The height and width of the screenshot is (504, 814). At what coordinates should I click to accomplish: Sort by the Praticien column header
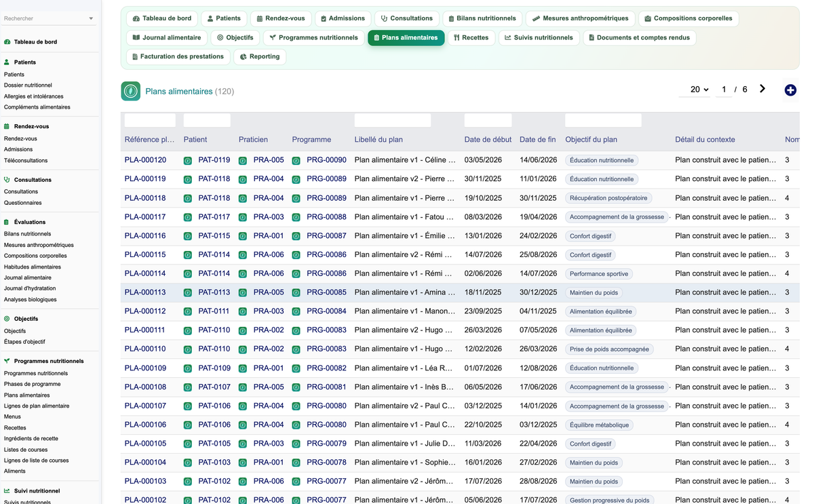pyautogui.click(x=253, y=140)
